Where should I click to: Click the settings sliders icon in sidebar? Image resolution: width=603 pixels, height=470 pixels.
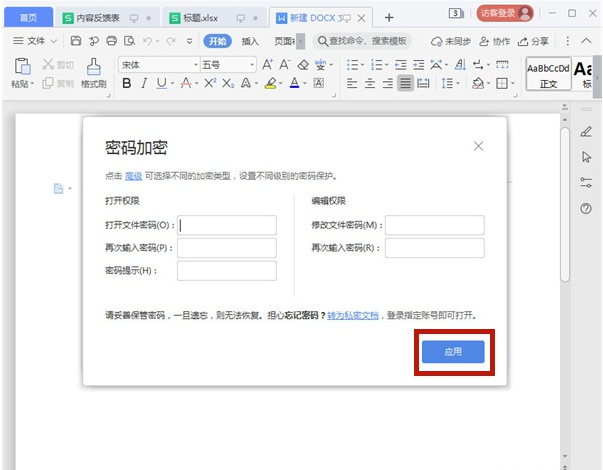(x=586, y=182)
